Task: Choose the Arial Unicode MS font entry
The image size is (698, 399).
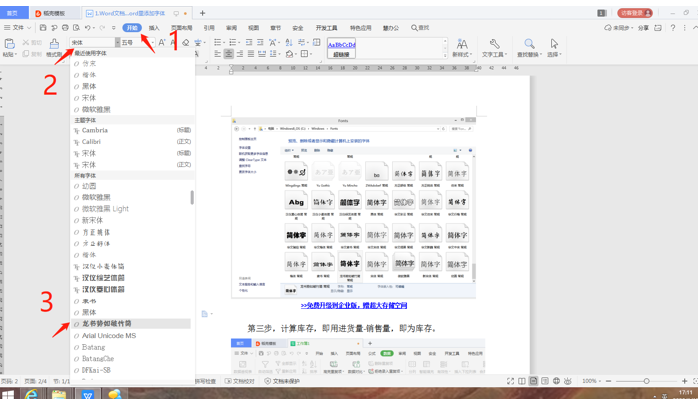Action: [x=109, y=336]
